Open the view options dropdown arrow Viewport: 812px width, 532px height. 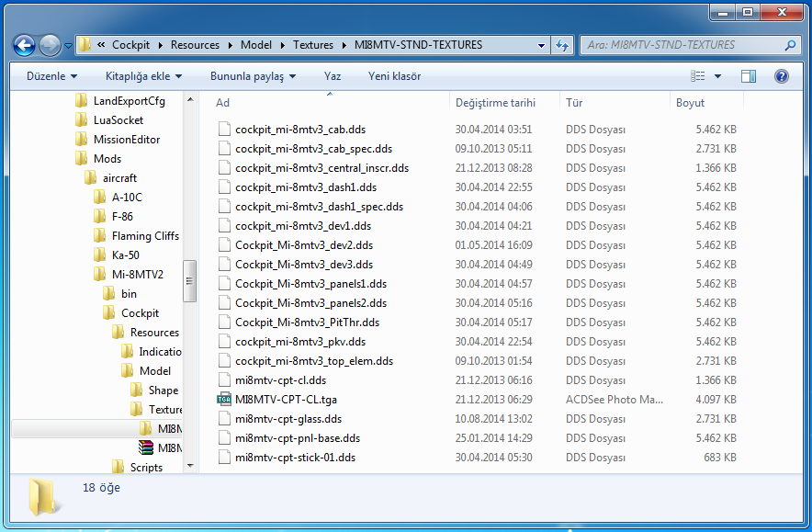pyautogui.click(x=717, y=76)
